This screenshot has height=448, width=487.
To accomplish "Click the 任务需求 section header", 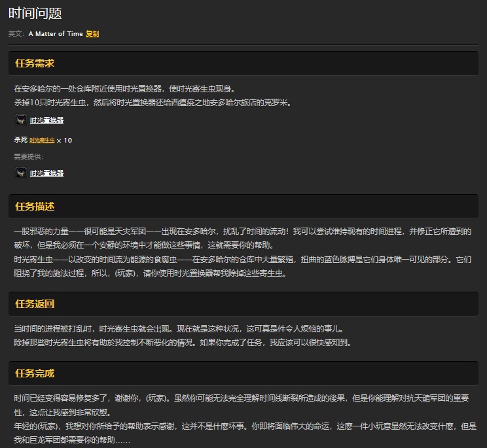I will pos(34,63).
